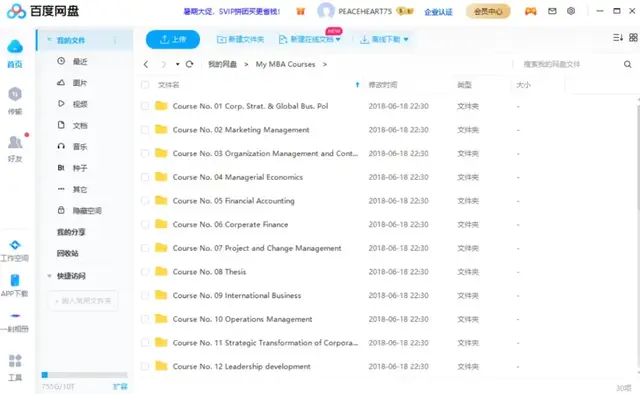Click the storage usage progress bar
640x394 pixels.
click(x=84, y=375)
